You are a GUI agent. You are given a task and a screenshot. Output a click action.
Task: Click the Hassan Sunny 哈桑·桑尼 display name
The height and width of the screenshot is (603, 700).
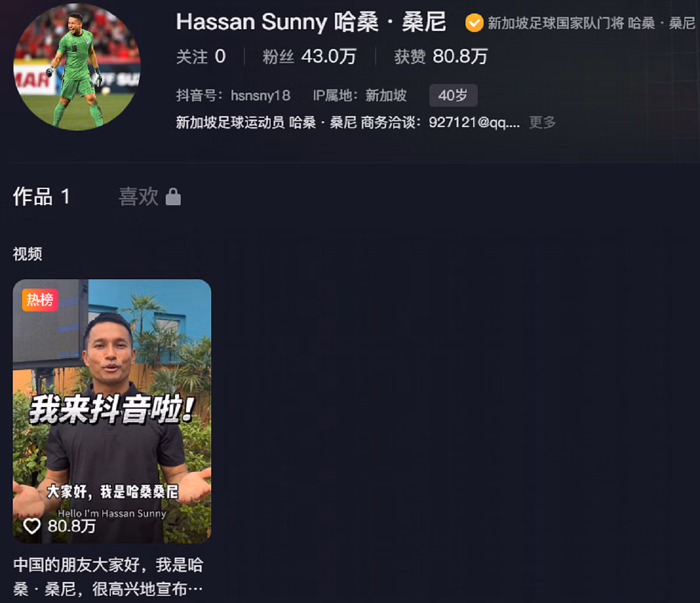tap(311, 22)
